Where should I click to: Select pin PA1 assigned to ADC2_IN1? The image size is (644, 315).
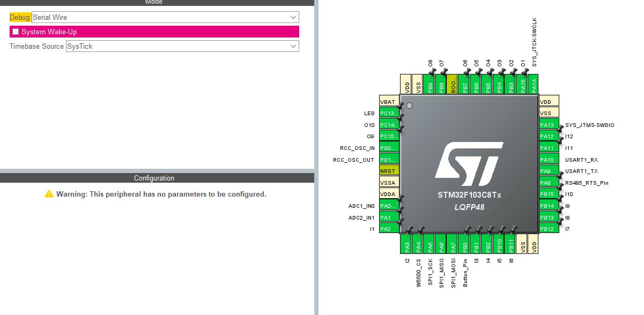click(x=389, y=217)
